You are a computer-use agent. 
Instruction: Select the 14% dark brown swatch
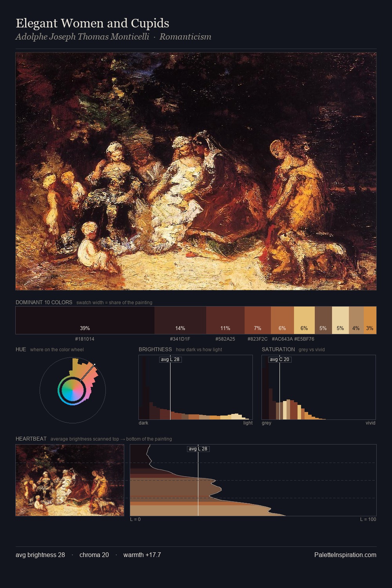tap(180, 320)
